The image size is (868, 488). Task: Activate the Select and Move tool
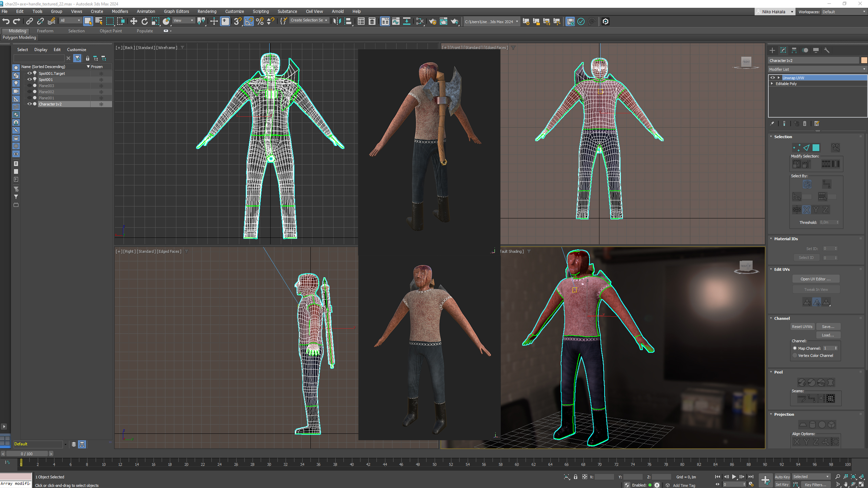(x=134, y=21)
